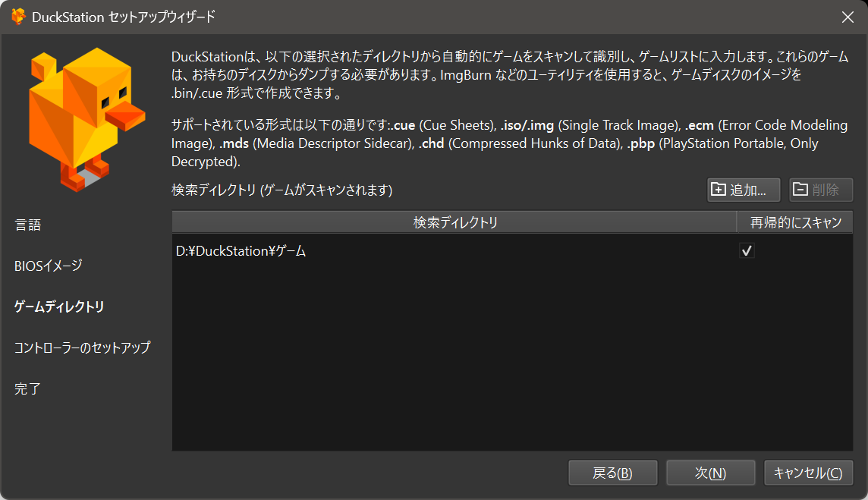
Task: Click the 検索ディレクトリ column header
Action: point(454,222)
